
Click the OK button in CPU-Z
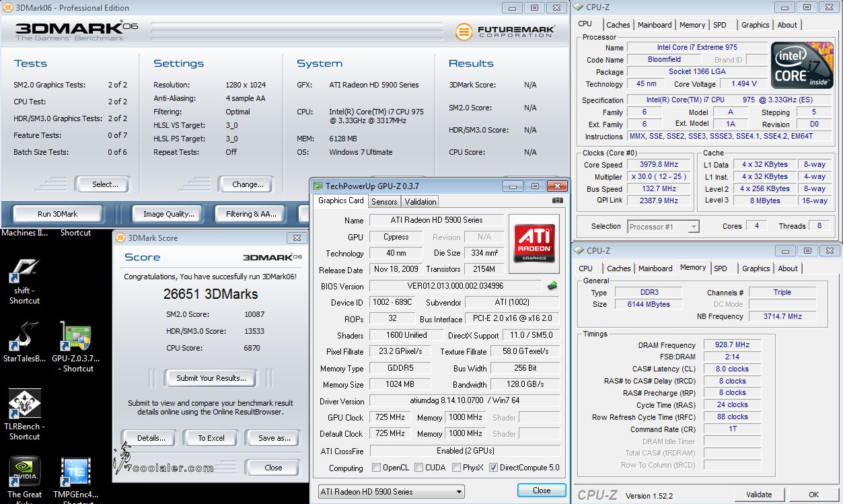(x=813, y=495)
